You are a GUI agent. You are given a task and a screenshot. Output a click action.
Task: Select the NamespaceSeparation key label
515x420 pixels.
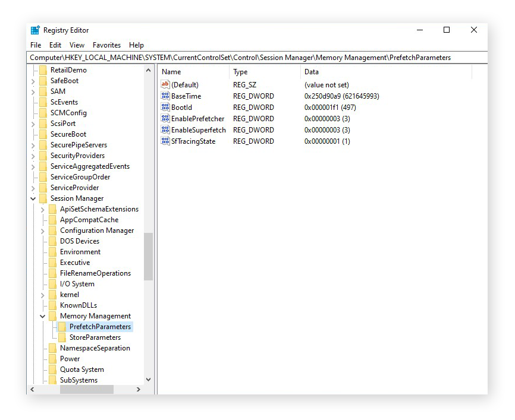click(x=95, y=348)
